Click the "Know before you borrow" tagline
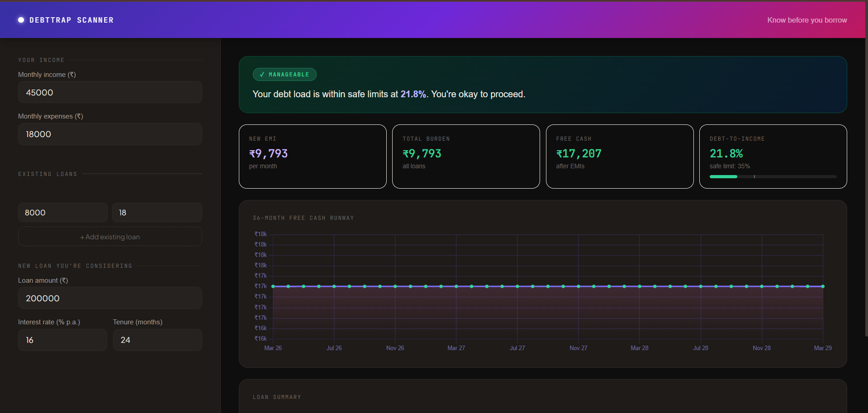 pyautogui.click(x=807, y=20)
